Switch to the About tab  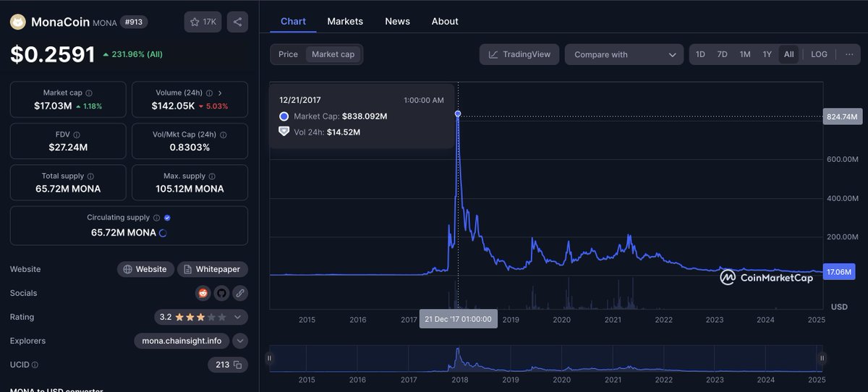pyautogui.click(x=445, y=22)
